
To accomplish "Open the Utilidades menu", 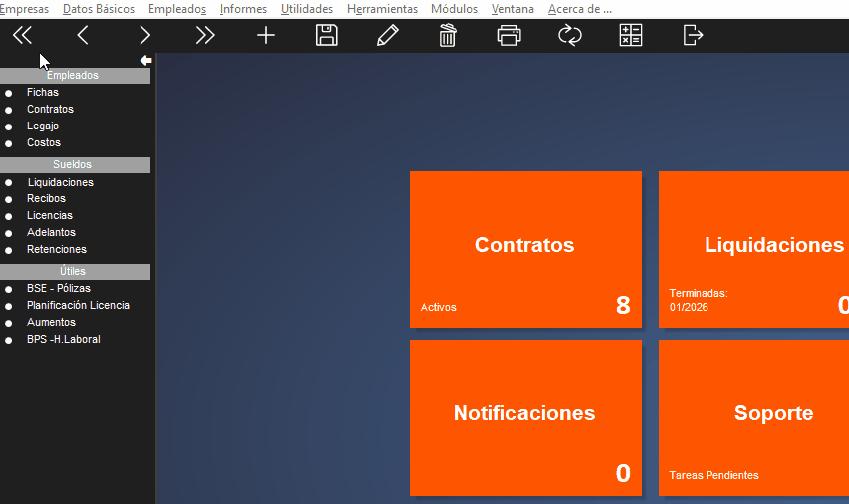I will point(307,9).
